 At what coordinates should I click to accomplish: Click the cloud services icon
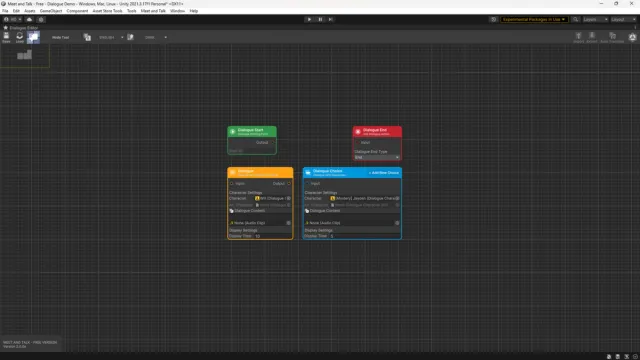29,19
